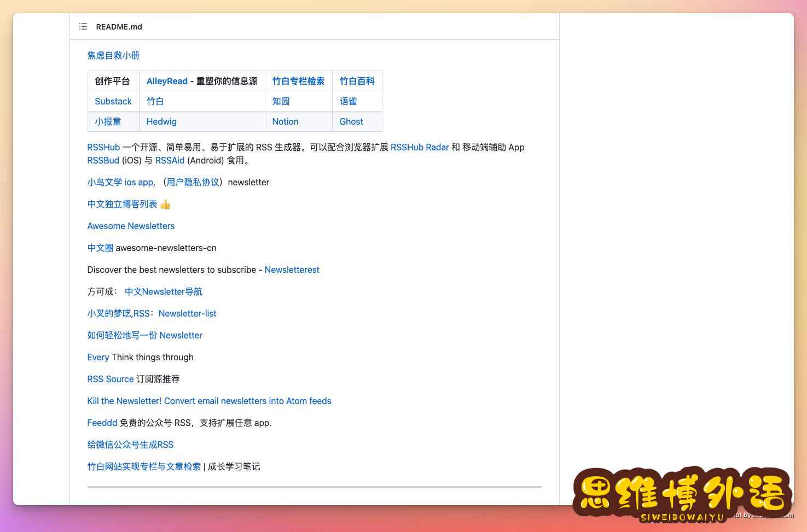Open the 竹白 table cell link
The image size is (807, 532).
tap(155, 101)
